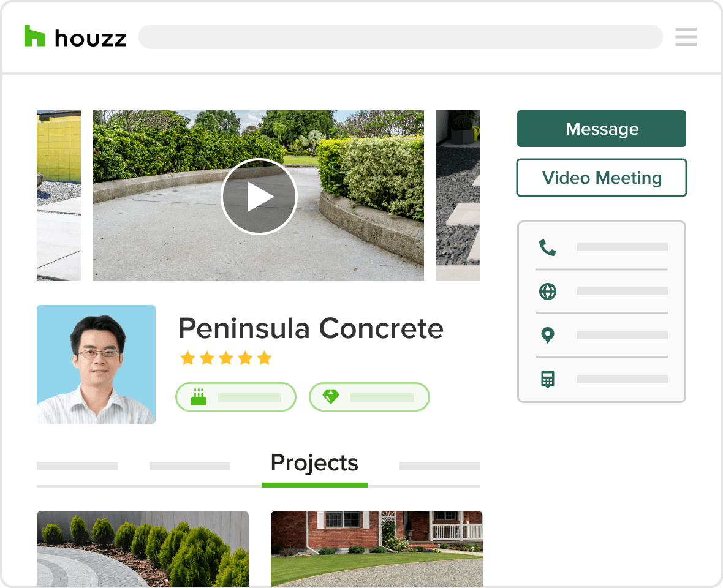
Task: Click the search bar field
Action: pos(400,37)
